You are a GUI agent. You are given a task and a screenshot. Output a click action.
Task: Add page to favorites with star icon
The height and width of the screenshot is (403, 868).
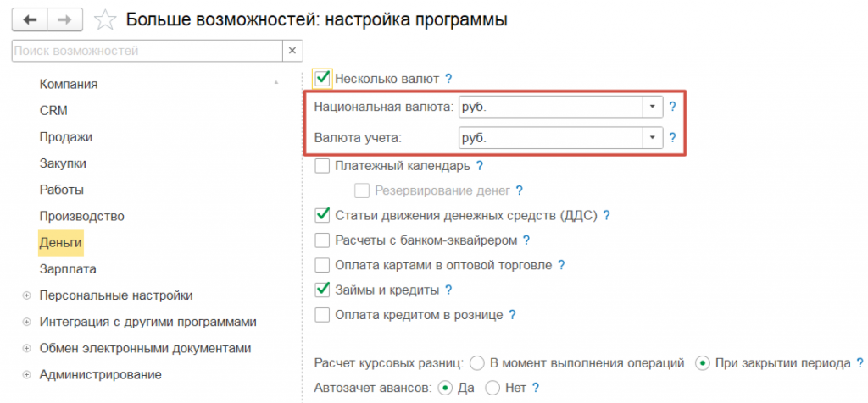coord(105,19)
